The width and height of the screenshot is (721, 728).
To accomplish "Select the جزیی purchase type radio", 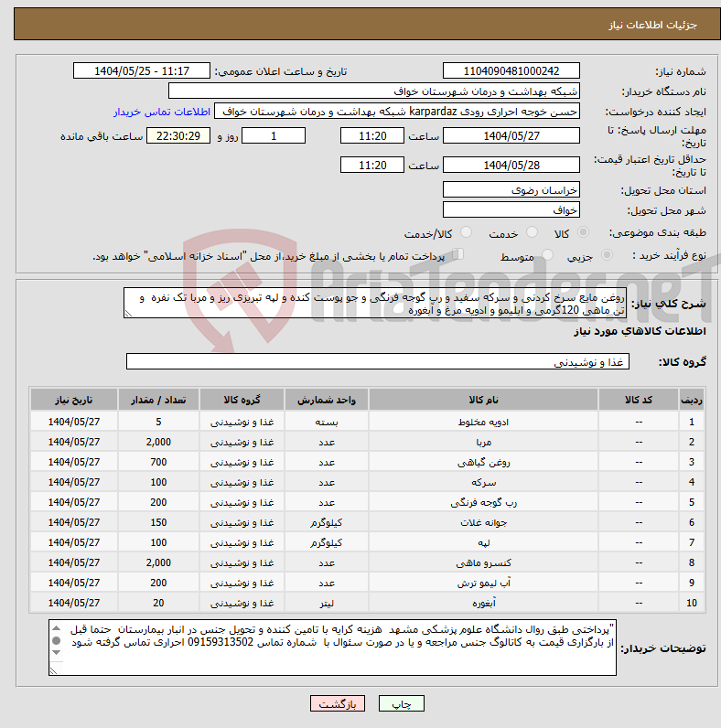I will tap(607, 255).
